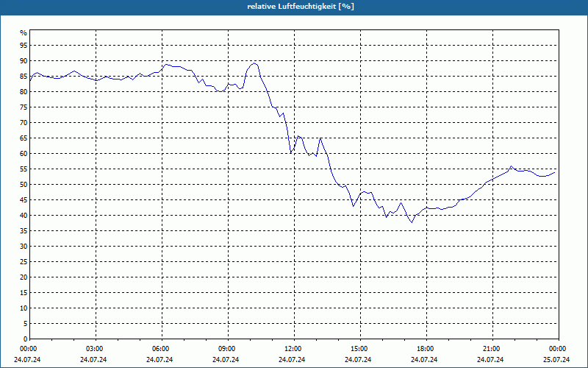Select the y-axis tick '70'
The width and height of the screenshot is (588, 368).
coord(24,123)
